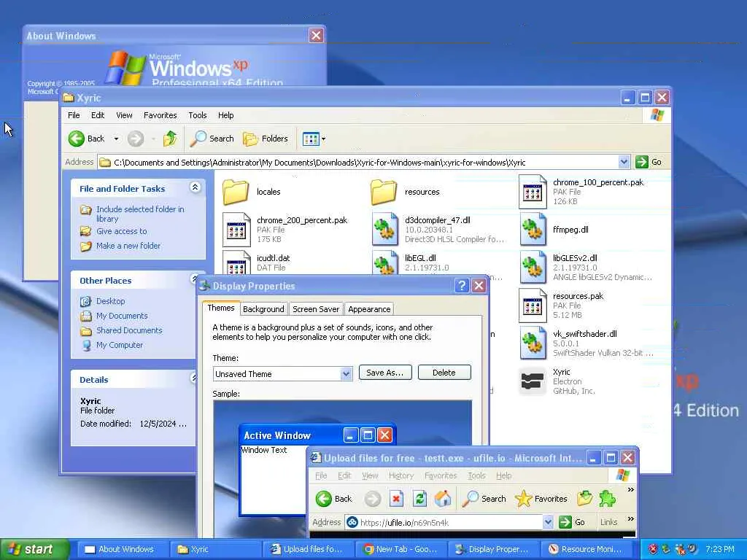Open the Tools menu in Xyric window
The height and width of the screenshot is (560, 747).
197,115
